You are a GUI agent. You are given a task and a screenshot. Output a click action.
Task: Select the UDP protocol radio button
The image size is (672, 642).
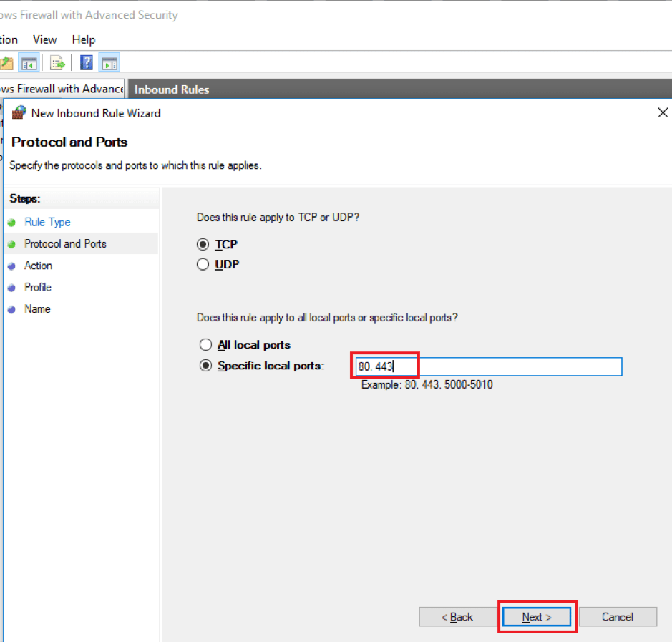[203, 263]
